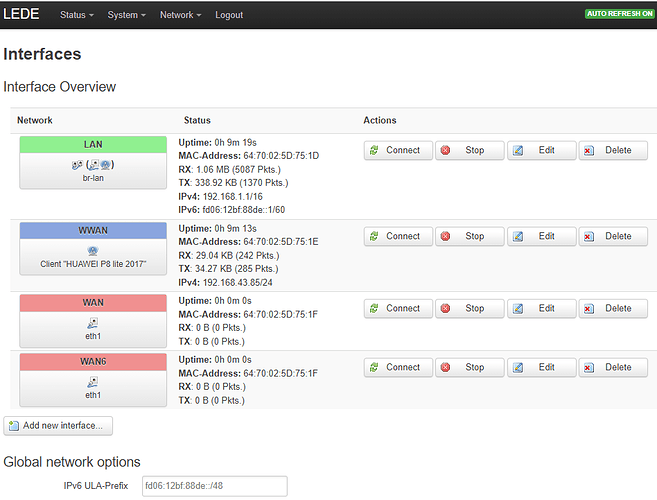Stop the LAN interface
The height and width of the screenshot is (500, 657).
(x=467, y=151)
